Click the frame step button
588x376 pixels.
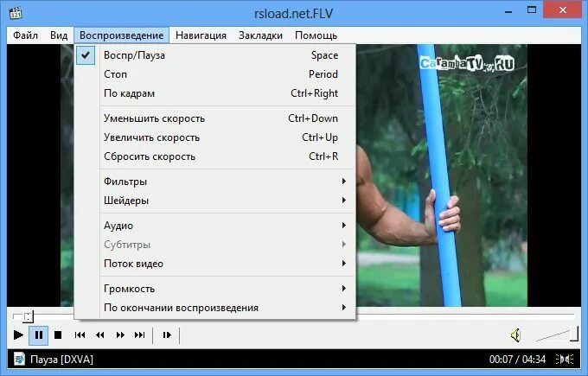(x=167, y=335)
